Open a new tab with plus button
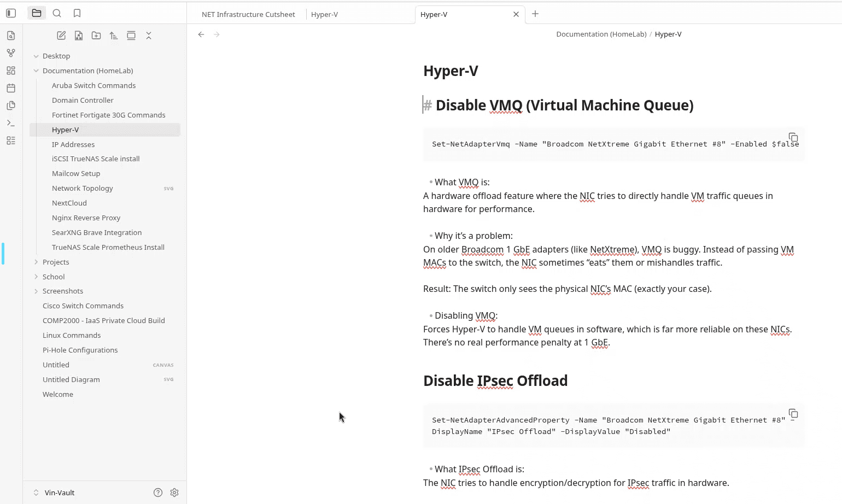 535,14
